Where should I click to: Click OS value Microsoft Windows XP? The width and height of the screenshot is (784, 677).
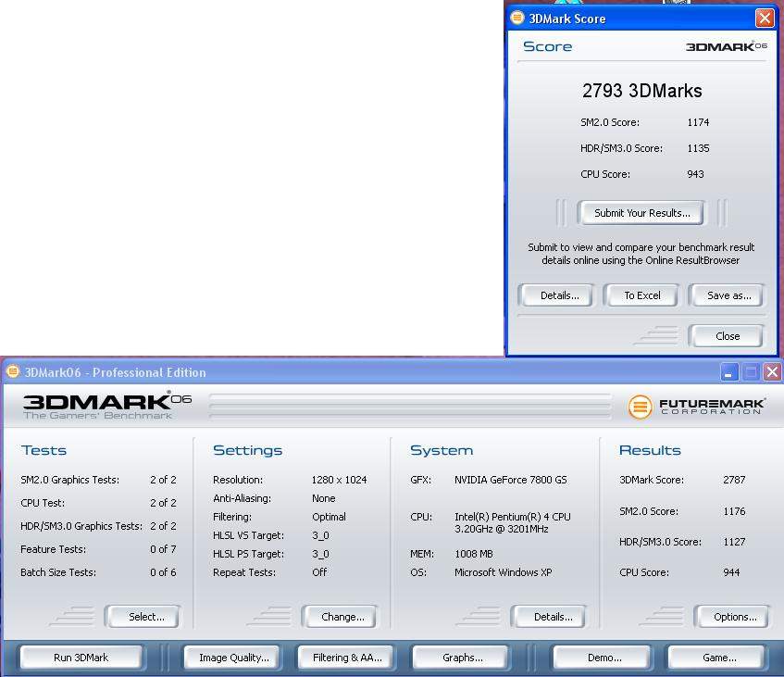pyautogui.click(x=503, y=572)
